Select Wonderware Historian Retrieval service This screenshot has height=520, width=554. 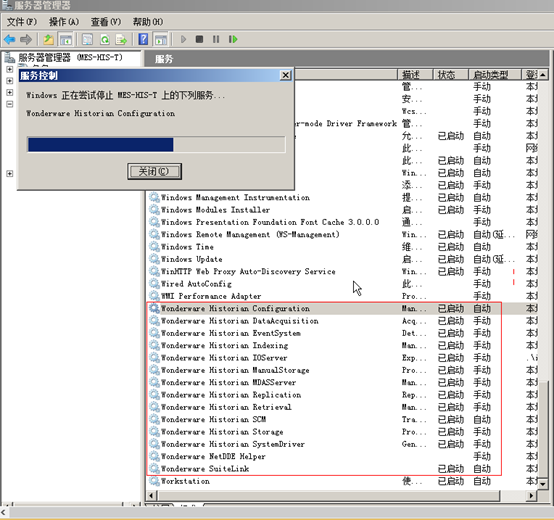(x=226, y=407)
